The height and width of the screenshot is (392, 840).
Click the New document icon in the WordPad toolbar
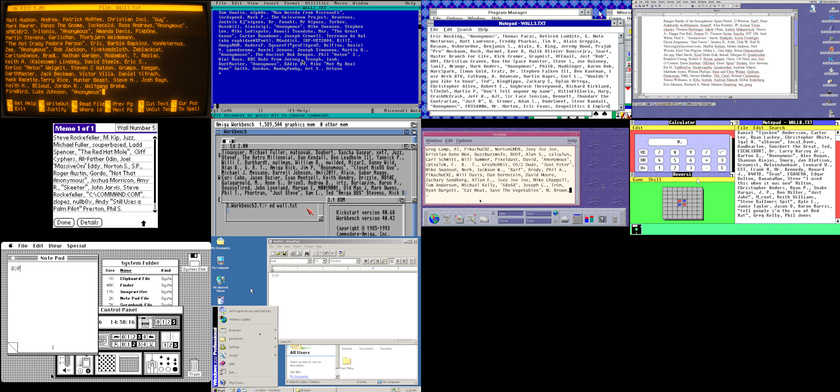(273, 253)
